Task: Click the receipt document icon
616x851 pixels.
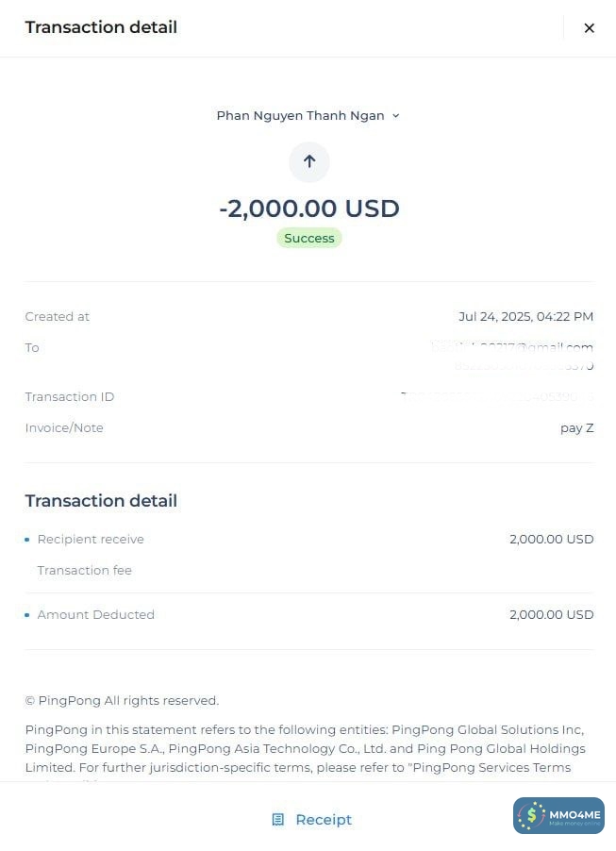Action: [x=277, y=820]
